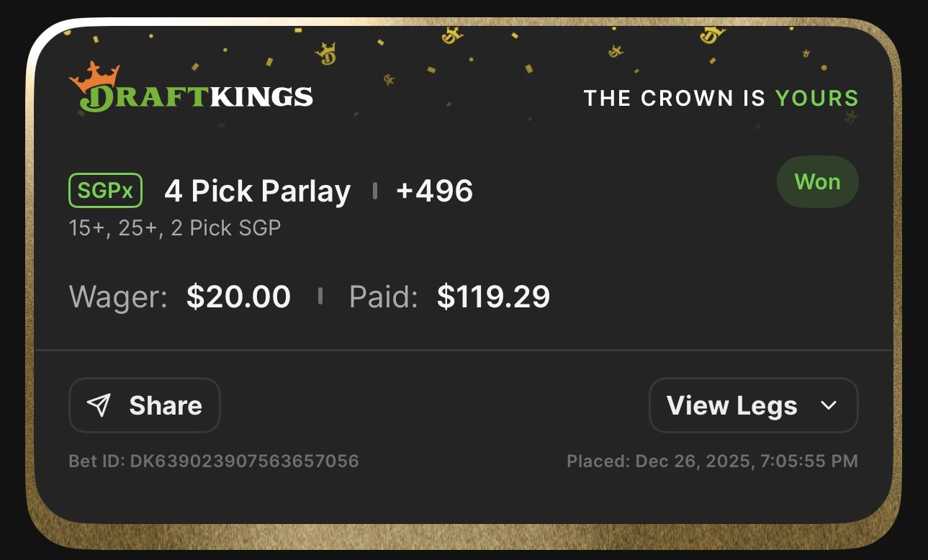The image size is (928, 560).
Task: Click the green YOURS word in the banner
Action: (x=816, y=98)
